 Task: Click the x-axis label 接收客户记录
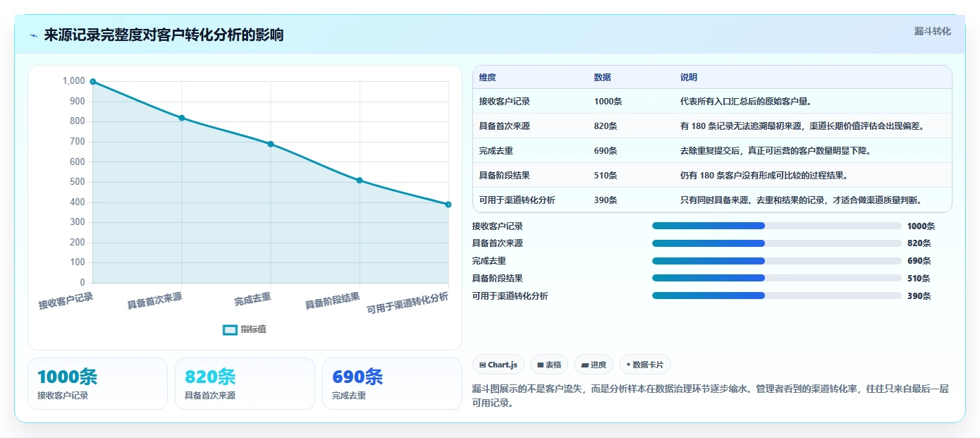66,301
